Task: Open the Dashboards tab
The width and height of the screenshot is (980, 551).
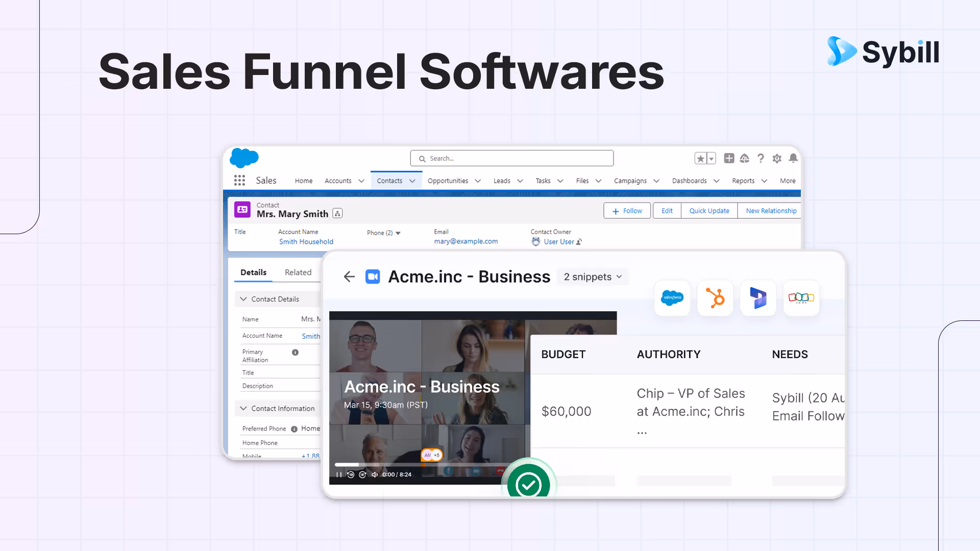Action: [690, 181]
